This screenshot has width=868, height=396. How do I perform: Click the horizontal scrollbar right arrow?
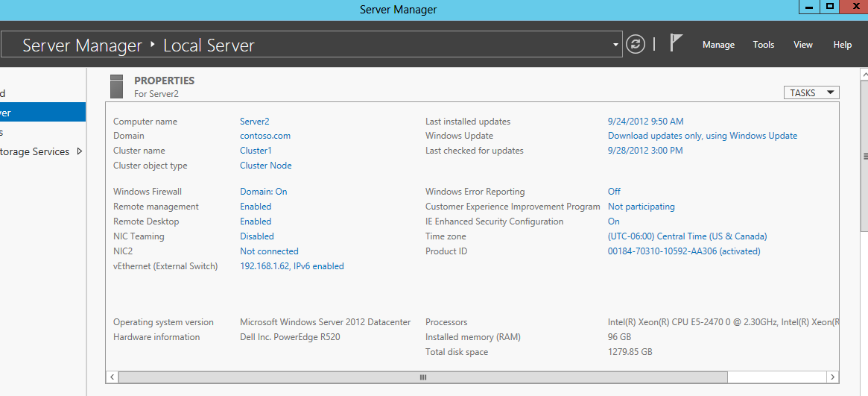[x=833, y=377]
